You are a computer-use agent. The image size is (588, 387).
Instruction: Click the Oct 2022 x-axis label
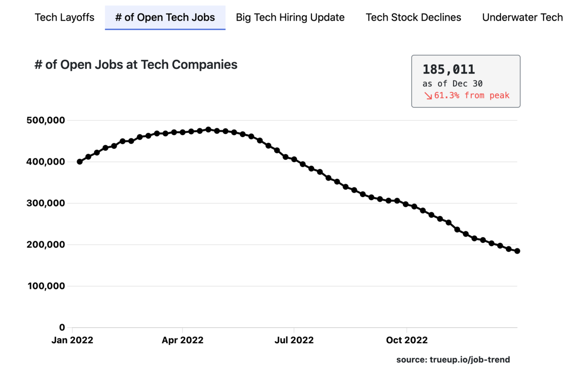coord(407,341)
